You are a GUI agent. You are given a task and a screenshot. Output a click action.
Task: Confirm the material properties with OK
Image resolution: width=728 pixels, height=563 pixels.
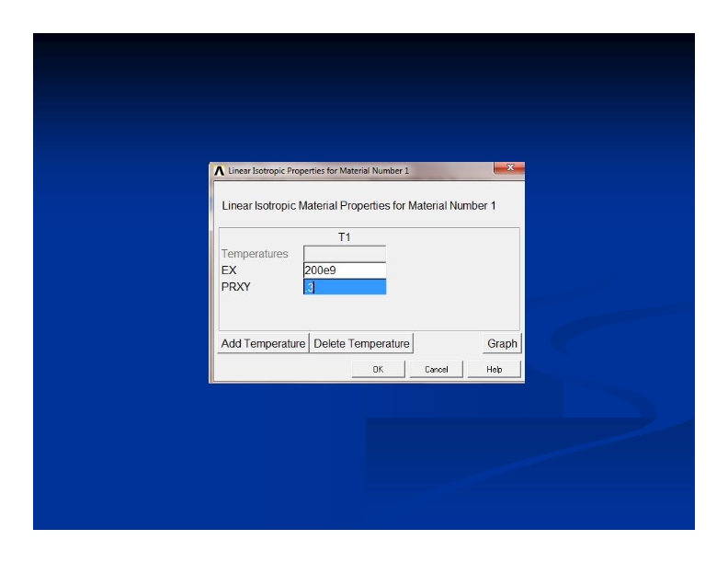[377, 369]
